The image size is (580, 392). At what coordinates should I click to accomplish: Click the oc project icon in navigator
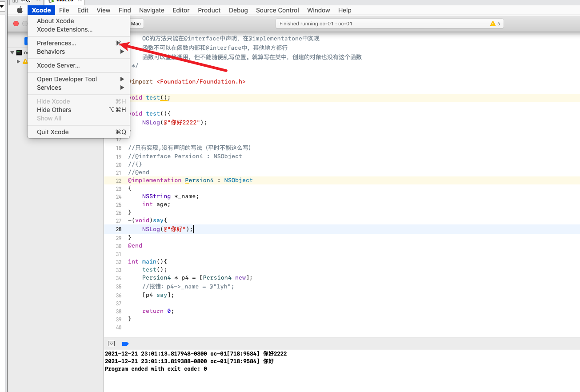[19, 52]
